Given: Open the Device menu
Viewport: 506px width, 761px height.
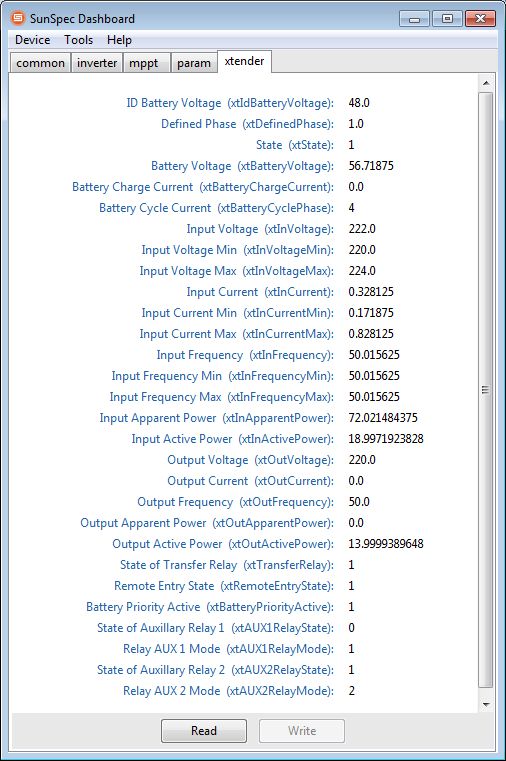Looking at the screenshot, I should [x=33, y=40].
